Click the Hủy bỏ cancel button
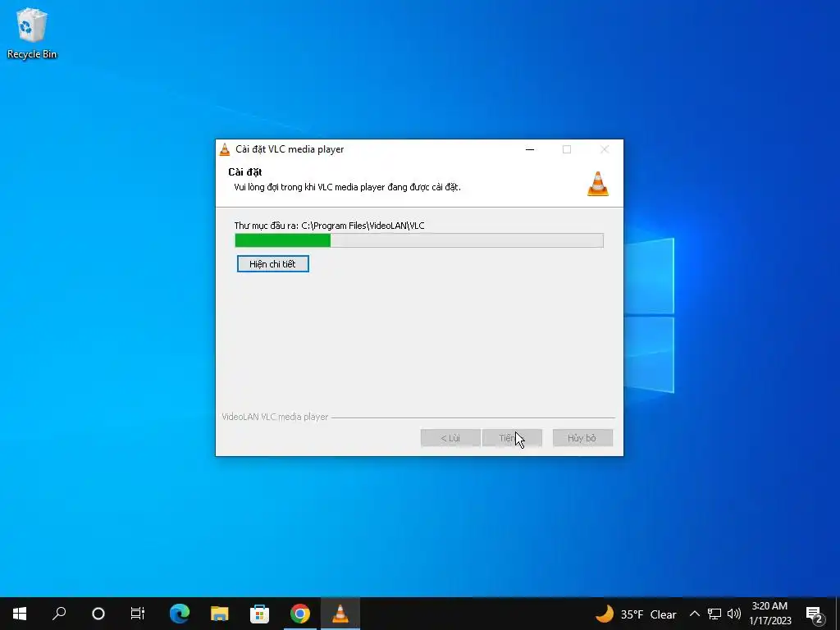Image resolution: width=840 pixels, height=630 pixels. (x=582, y=438)
